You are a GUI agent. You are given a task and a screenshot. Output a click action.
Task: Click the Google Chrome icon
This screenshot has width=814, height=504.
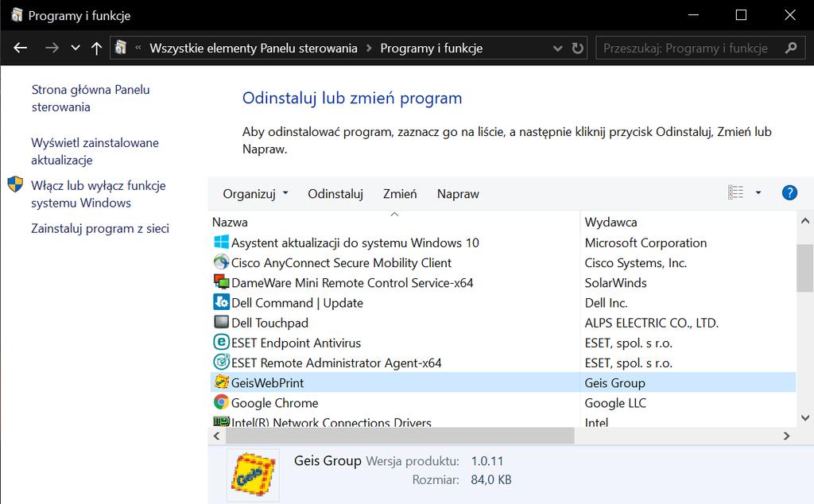pyautogui.click(x=221, y=401)
